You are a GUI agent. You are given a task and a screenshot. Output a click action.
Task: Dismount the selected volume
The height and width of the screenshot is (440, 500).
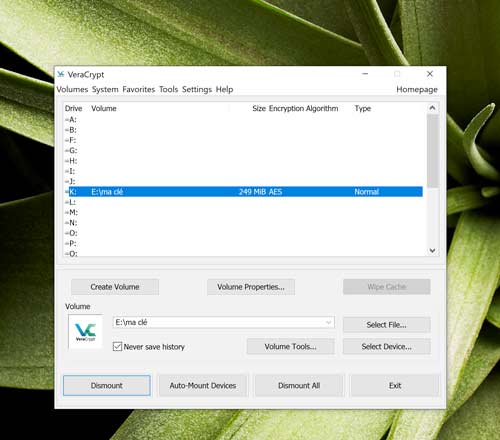pyautogui.click(x=107, y=386)
